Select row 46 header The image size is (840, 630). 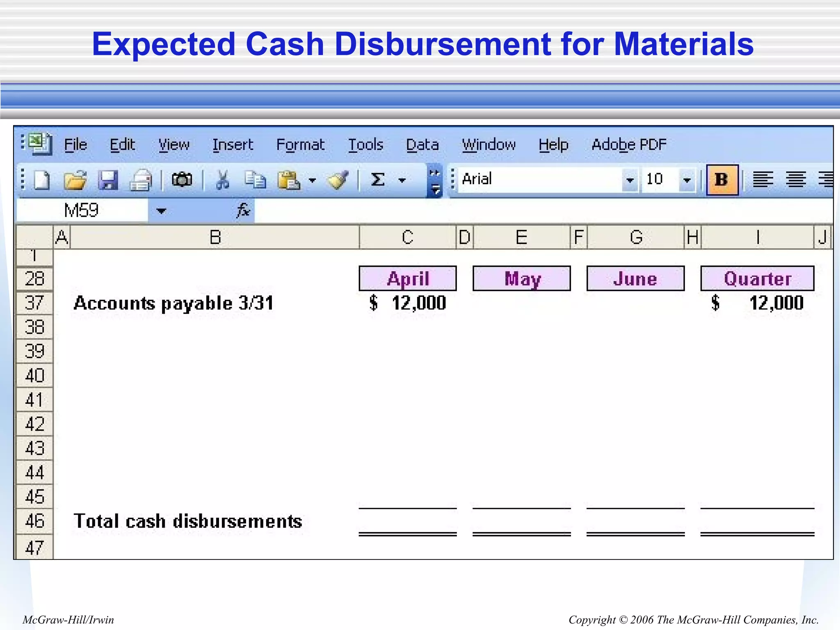click(x=34, y=521)
